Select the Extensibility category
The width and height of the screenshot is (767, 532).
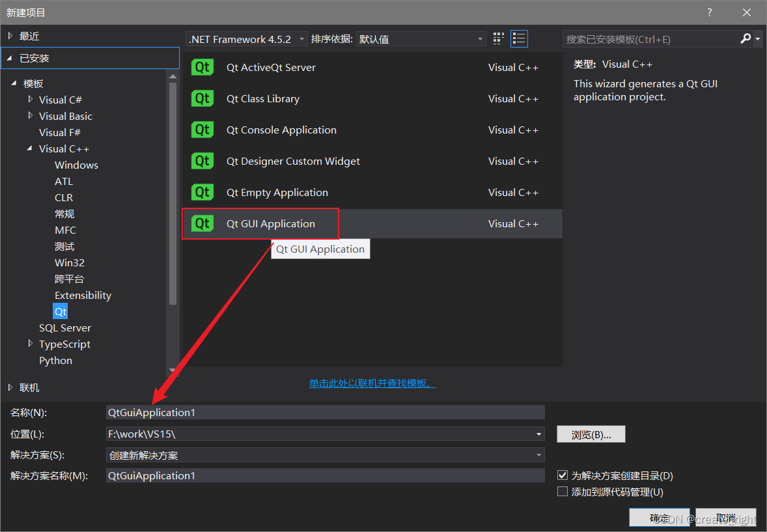(83, 295)
